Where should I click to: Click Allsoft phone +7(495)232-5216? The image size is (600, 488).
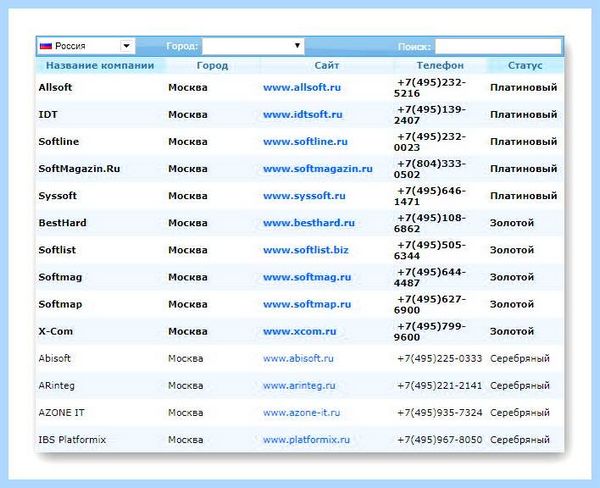click(x=430, y=88)
